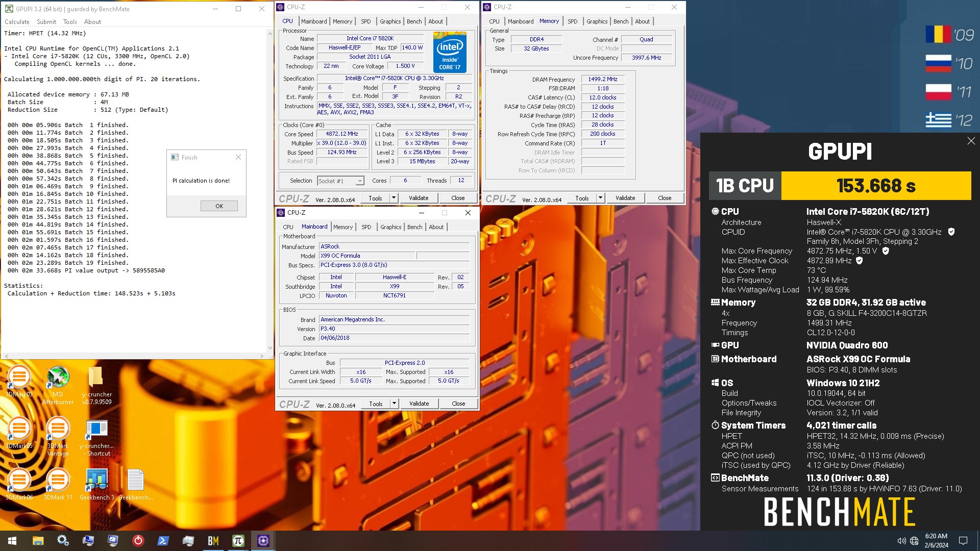Switch to Graphics tab in CPU-Z Mainboard window

click(x=391, y=227)
